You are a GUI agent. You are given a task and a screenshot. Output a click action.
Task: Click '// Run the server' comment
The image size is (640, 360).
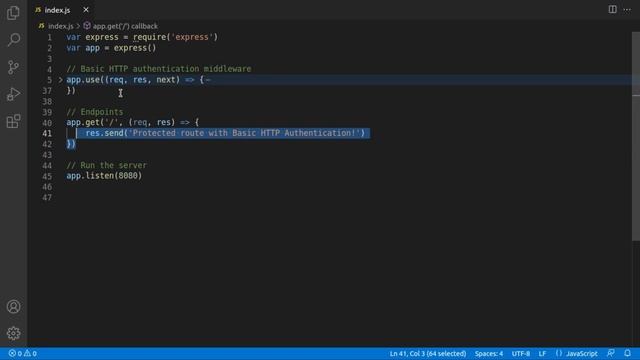pyautogui.click(x=107, y=165)
